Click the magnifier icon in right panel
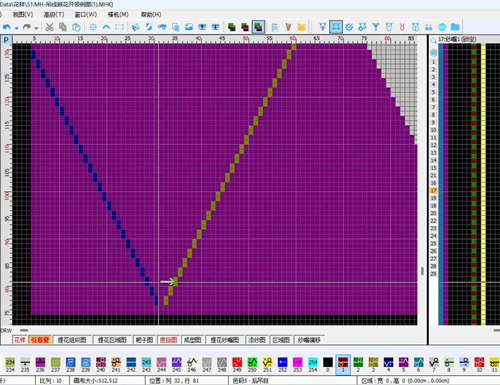The width and height of the screenshot is (500, 385). (x=433, y=41)
